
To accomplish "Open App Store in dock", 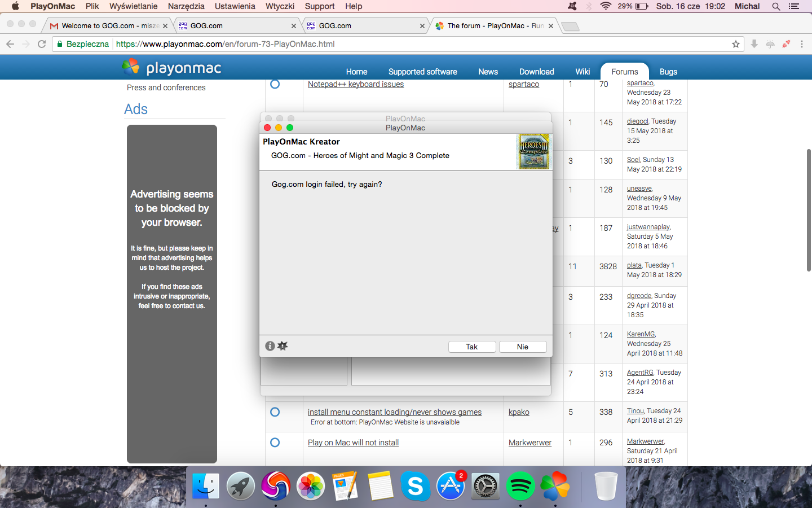I will point(451,485).
